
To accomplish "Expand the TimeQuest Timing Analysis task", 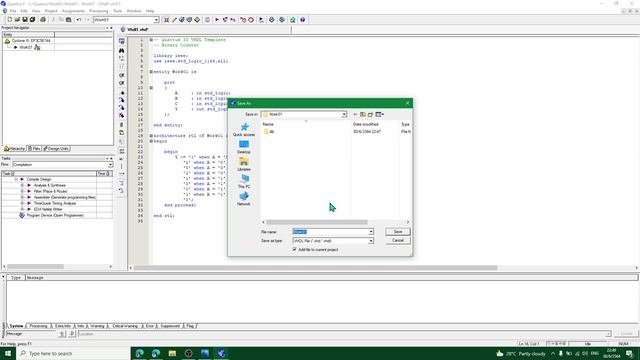I will [22, 203].
